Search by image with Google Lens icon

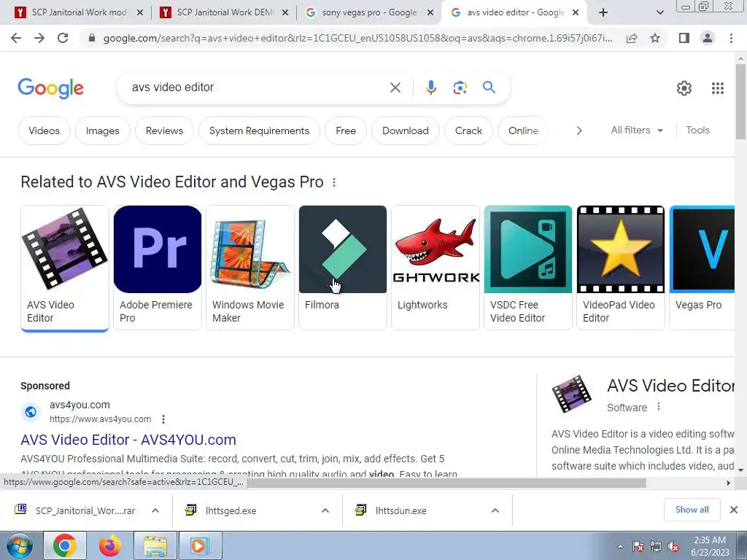(x=460, y=87)
